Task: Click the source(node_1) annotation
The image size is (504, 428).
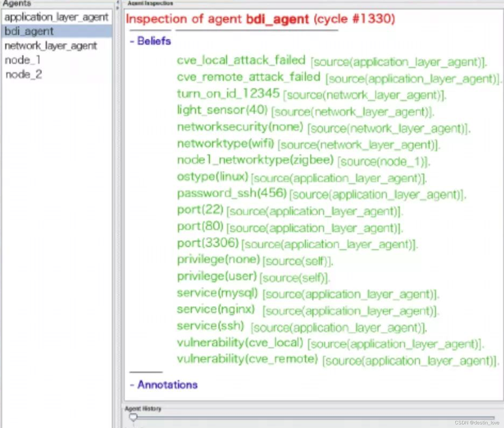Action: 384,162
